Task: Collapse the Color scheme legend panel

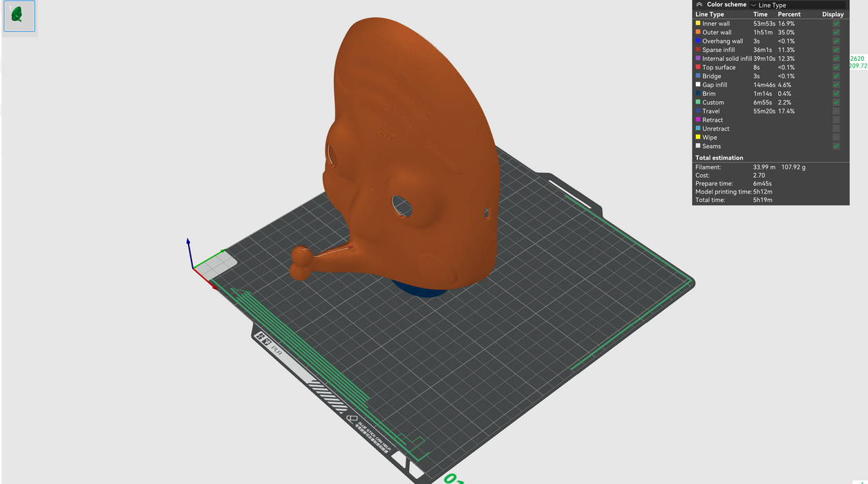Action: click(699, 5)
